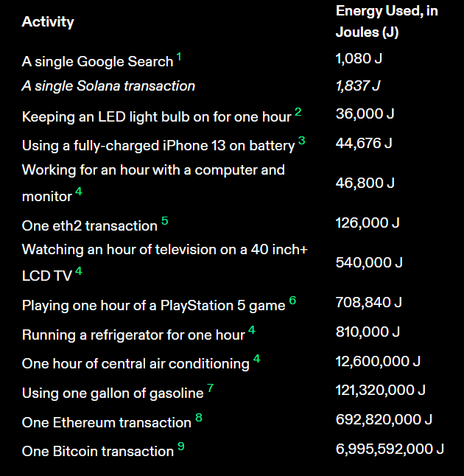Click footnote 5 beside eth2 transaction

click(164, 221)
